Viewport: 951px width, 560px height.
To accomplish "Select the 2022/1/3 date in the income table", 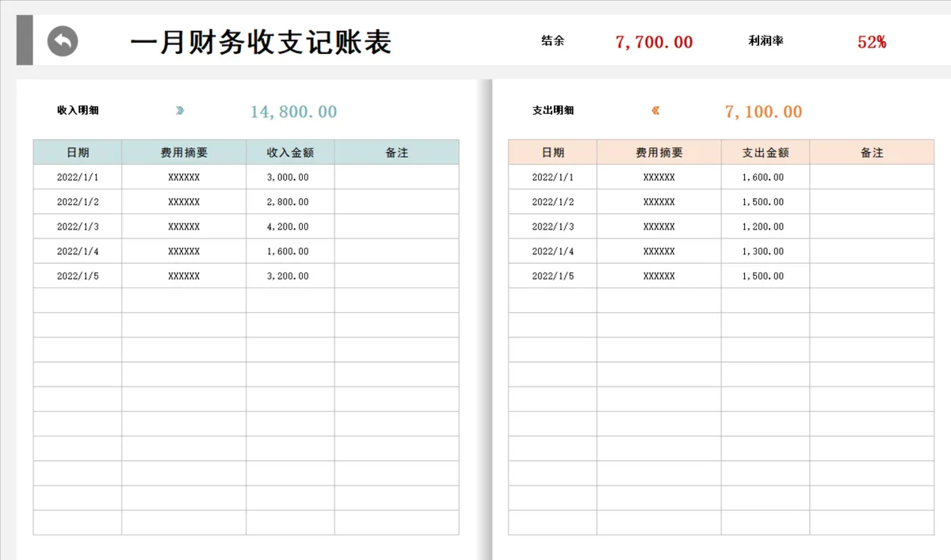I will point(78,227).
